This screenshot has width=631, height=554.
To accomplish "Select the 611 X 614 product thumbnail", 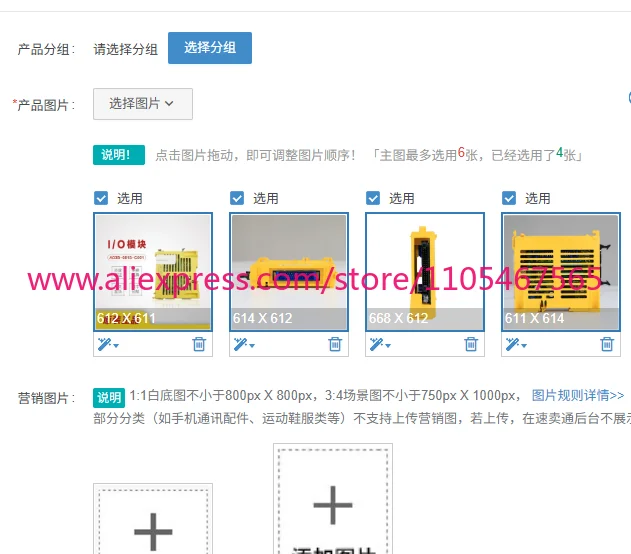I will [561, 272].
